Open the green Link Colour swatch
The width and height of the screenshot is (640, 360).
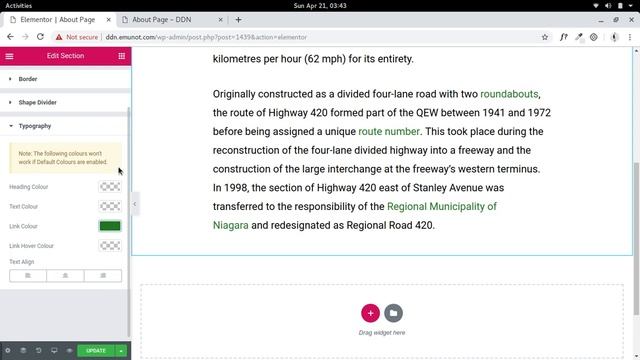pos(110,226)
